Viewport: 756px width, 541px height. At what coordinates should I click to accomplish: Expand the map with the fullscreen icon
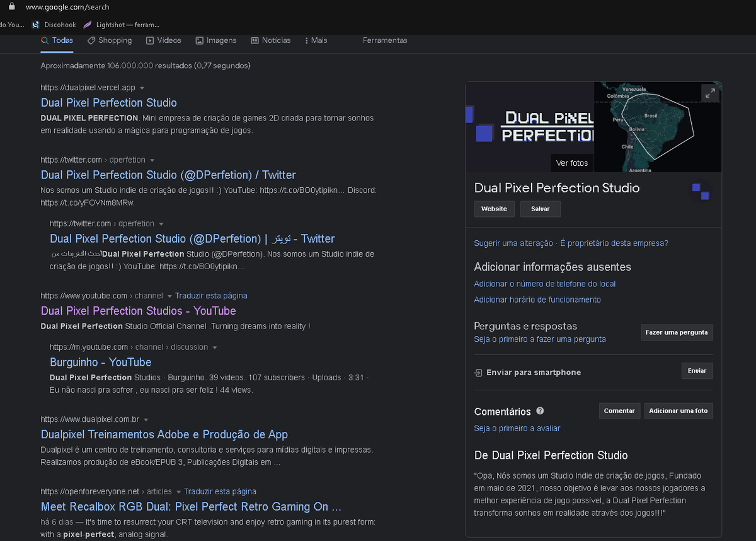click(710, 93)
